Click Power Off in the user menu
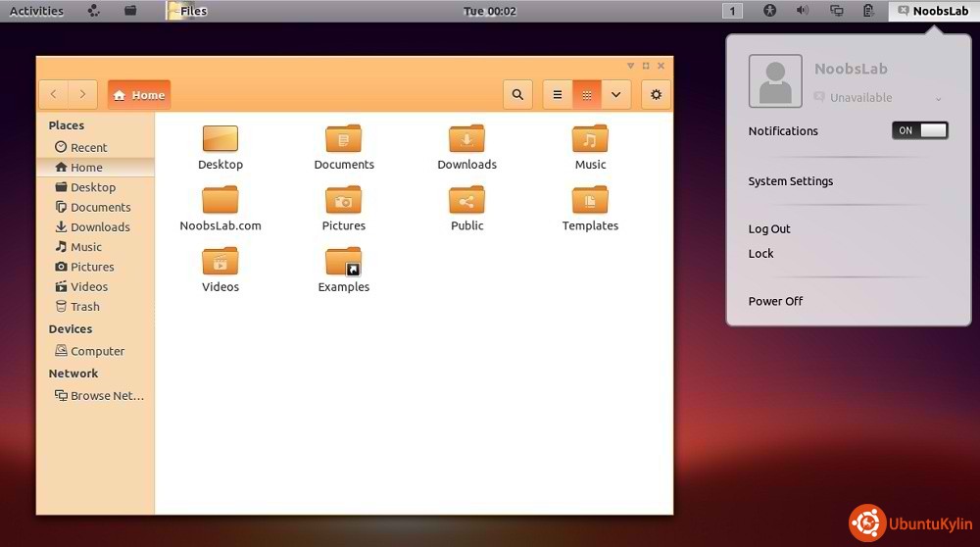The image size is (980, 547). (x=775, y=301)
